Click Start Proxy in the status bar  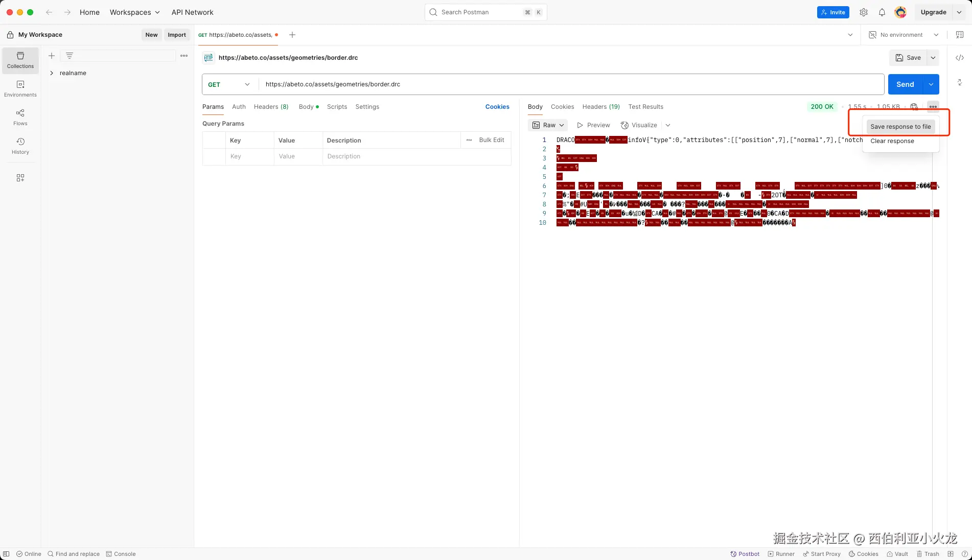tap(822, 554)
